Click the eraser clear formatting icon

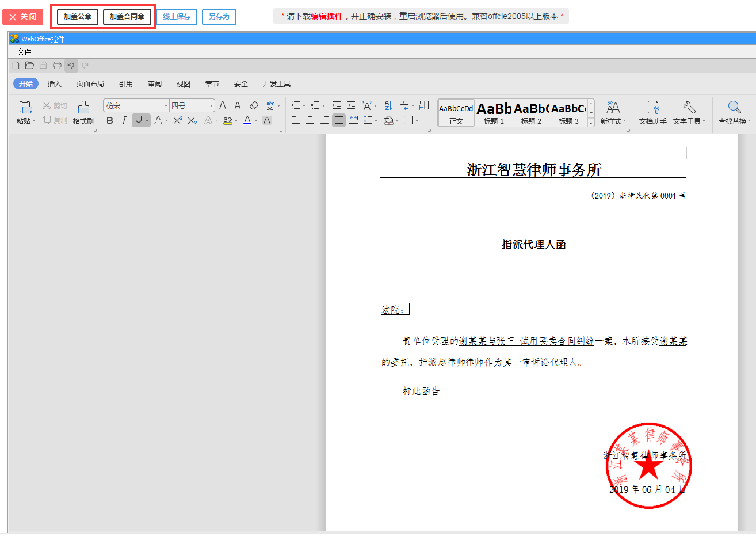point(254,105)
